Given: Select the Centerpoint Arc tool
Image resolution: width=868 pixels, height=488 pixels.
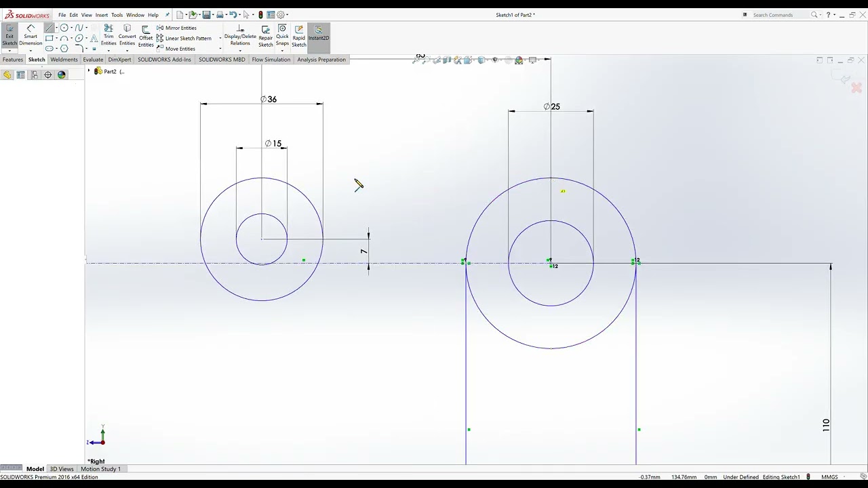Looking at the screenshot, I should coord(64,39).
